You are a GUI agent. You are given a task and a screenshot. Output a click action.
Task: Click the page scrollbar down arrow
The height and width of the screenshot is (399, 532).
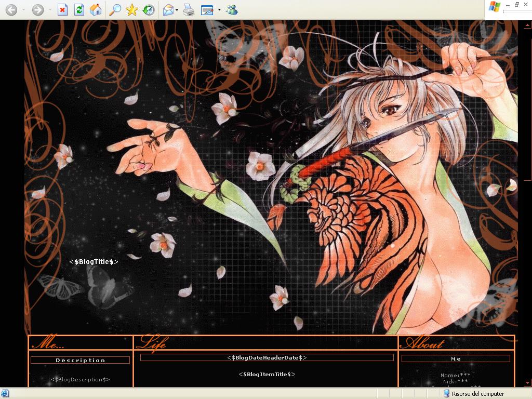(x=528, y=383)
